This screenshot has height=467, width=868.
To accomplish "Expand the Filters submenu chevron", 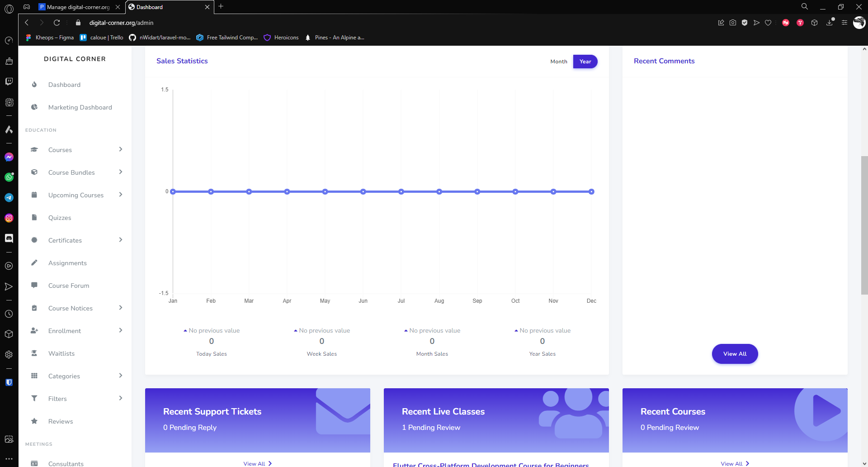I will pyautogui.click(x=121, y=398).
